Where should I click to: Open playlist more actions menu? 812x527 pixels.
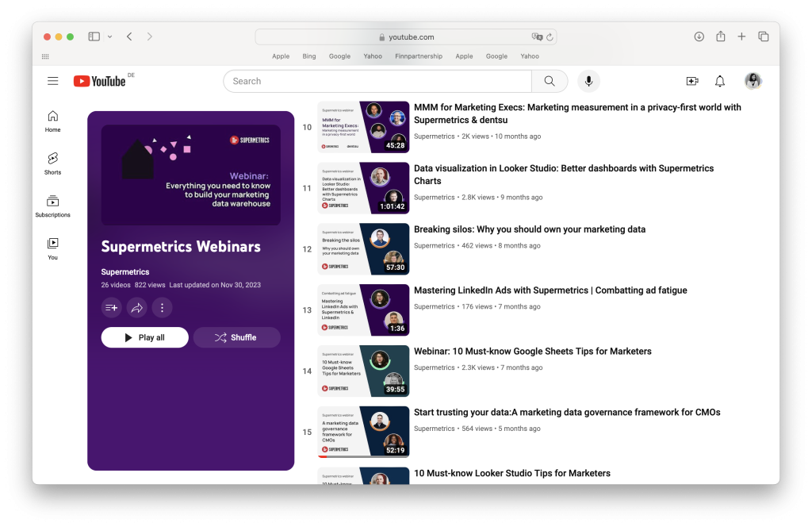coord(162,308)
